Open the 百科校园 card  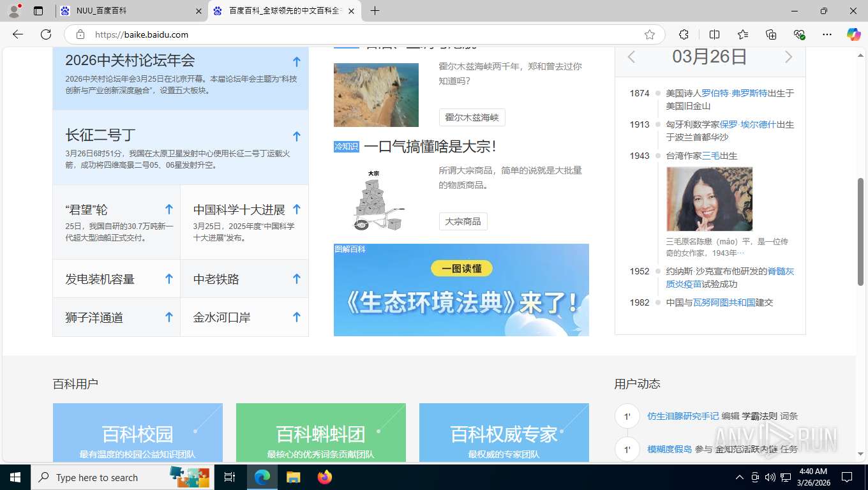pyautogui.click(x=138, y=433)
